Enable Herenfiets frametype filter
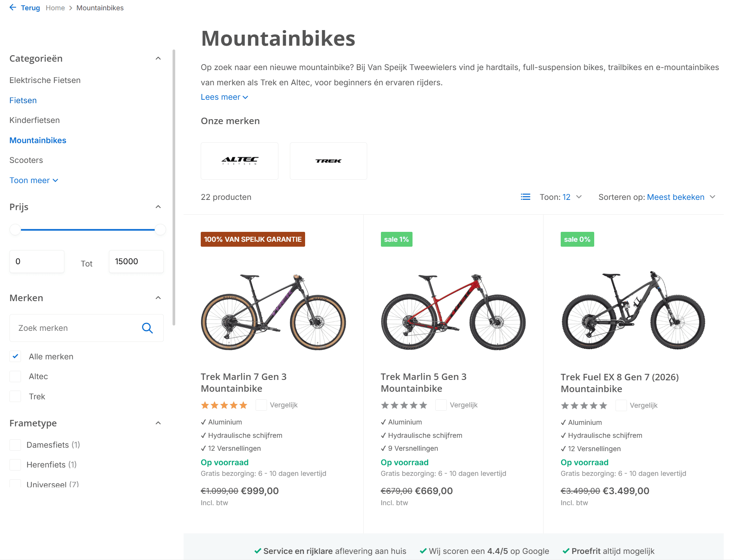The width and height of the screenshot is (734, 560). click(15, 464)
